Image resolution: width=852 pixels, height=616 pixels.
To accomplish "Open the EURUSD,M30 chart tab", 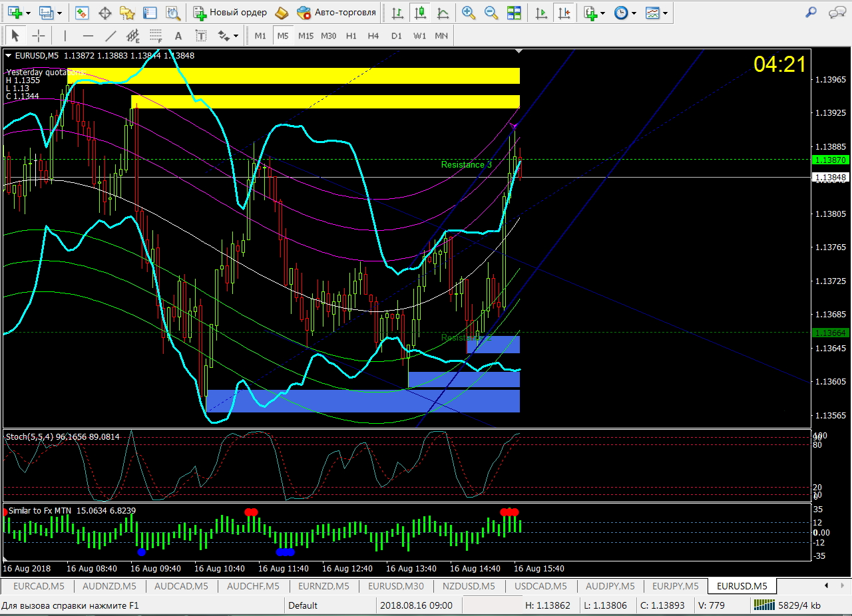I will point(396,586).
